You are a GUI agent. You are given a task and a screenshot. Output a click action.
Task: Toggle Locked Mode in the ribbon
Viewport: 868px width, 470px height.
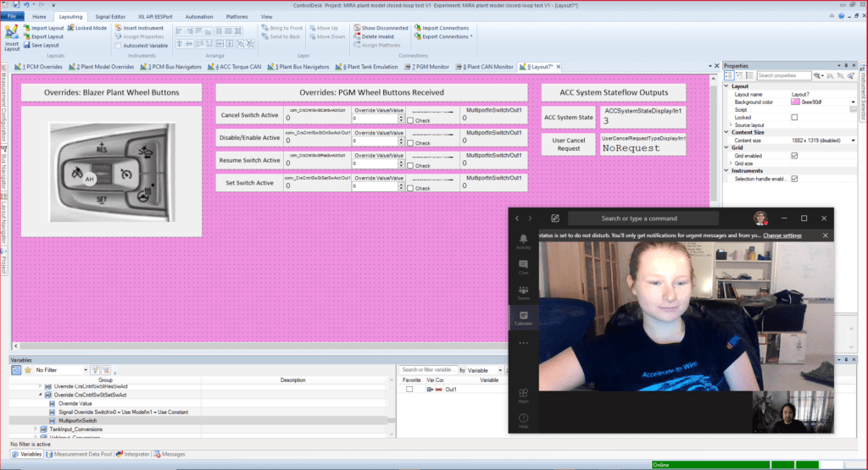pyautogui.click(x=90, y=28)
